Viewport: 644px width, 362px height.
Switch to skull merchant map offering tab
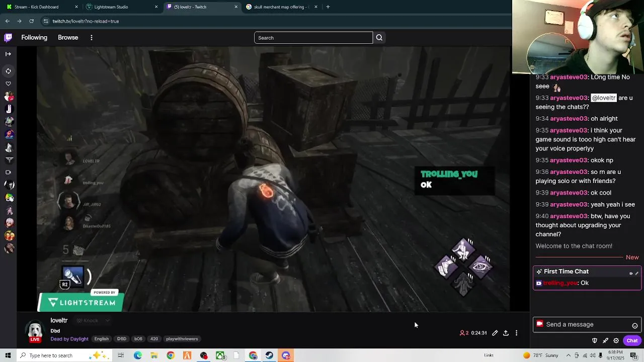click(x=282, y=7)
